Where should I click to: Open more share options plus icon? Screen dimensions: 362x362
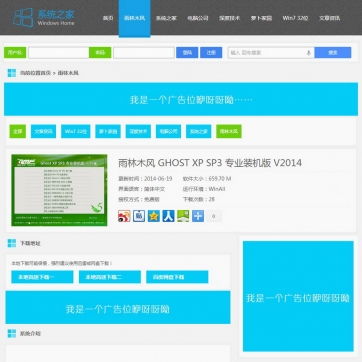coord(198,216)
